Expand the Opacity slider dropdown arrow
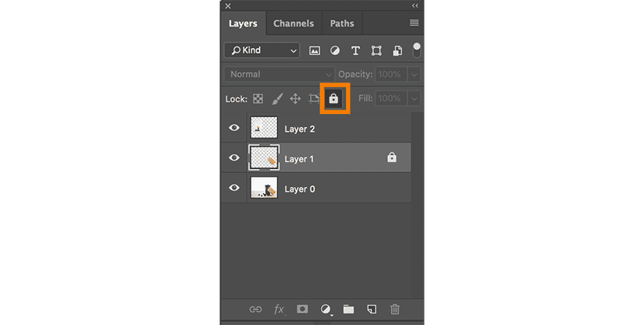644x325 pixels. pyautogui.click(x=414, y=74)
